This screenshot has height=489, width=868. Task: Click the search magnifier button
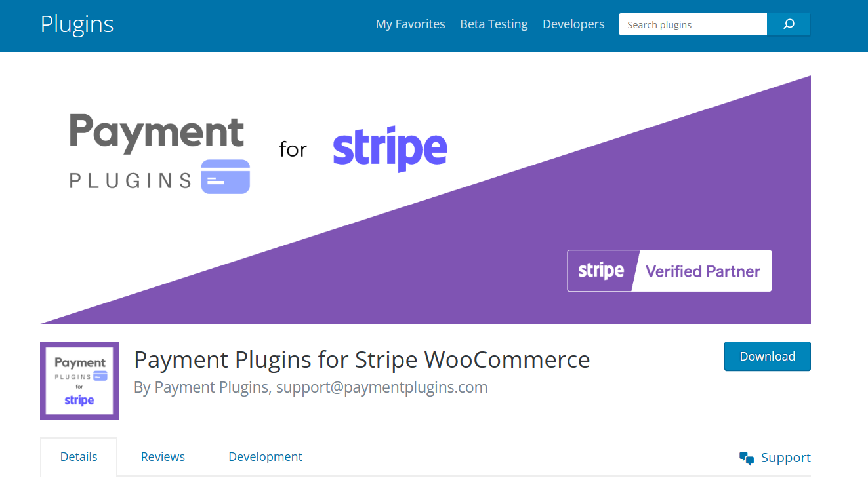pos(789,24)
